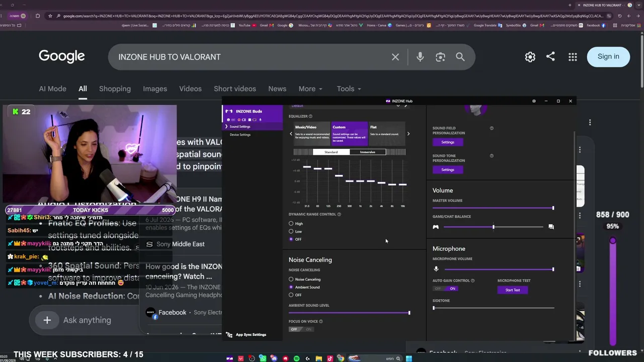Adjust the Master Volume slider

493,208
